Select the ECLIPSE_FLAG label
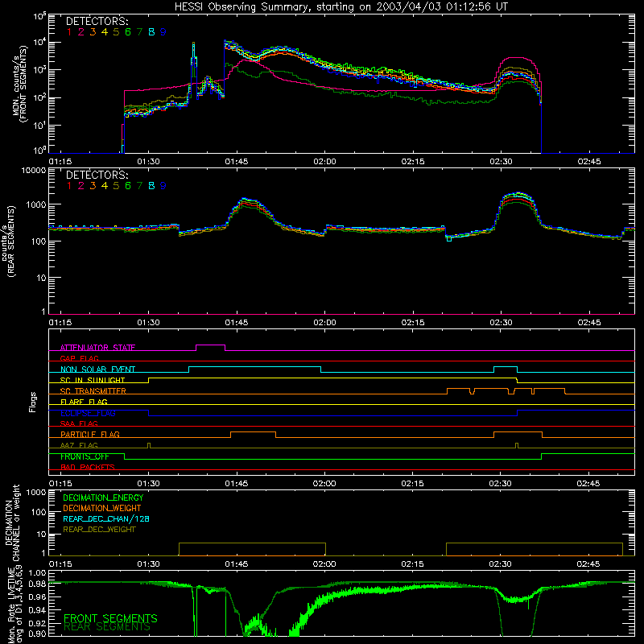644x644 pixels. coord(88,413)
